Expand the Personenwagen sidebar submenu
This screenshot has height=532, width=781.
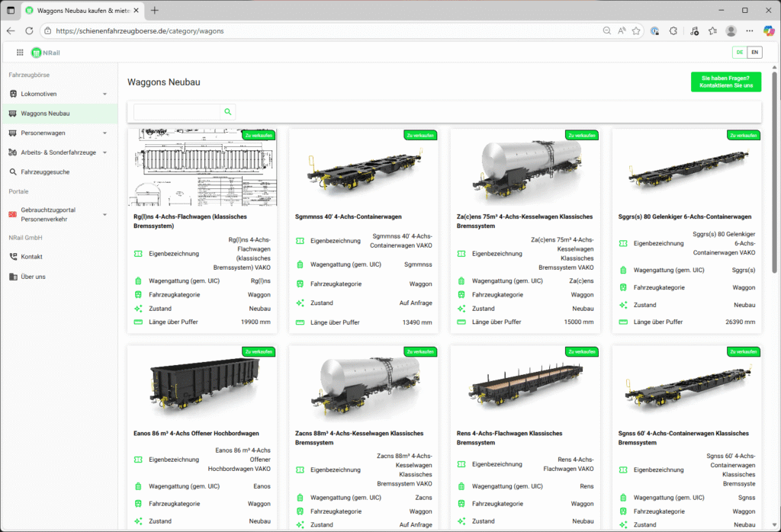pyautogui.click(x=104, y=133)
